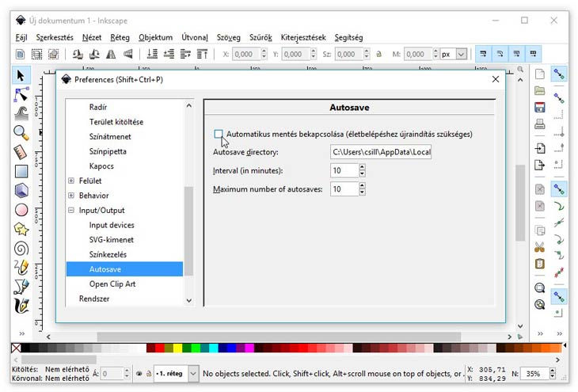578x392 pixels.
Task: Select the calligraphy pen tool
Action: click(x=21, y=305)
